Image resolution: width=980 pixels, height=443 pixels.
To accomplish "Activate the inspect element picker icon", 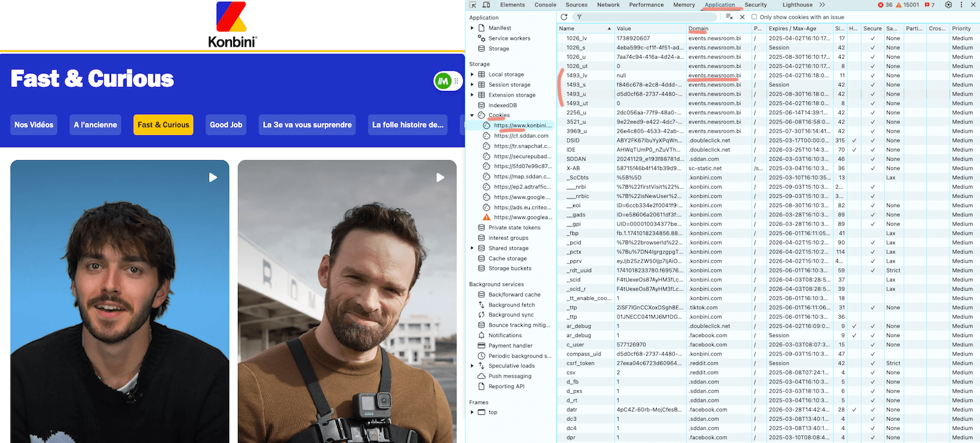I will click(x=473, y=5).
